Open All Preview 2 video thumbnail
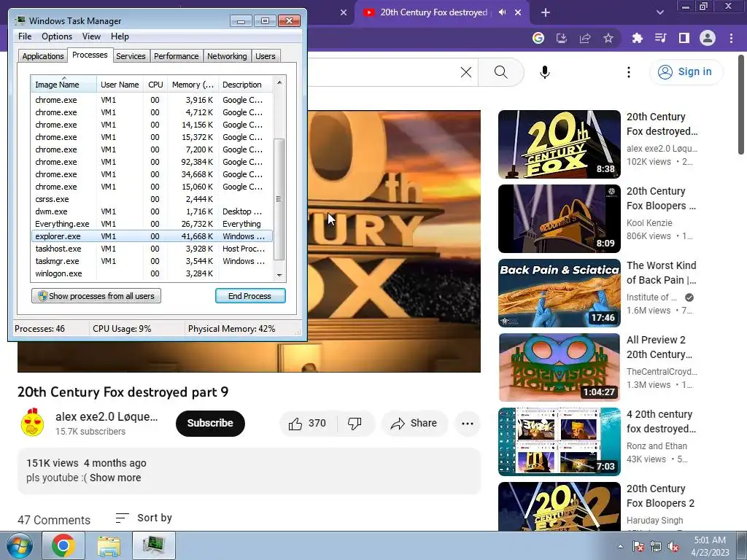 click(x=560, y=367)
